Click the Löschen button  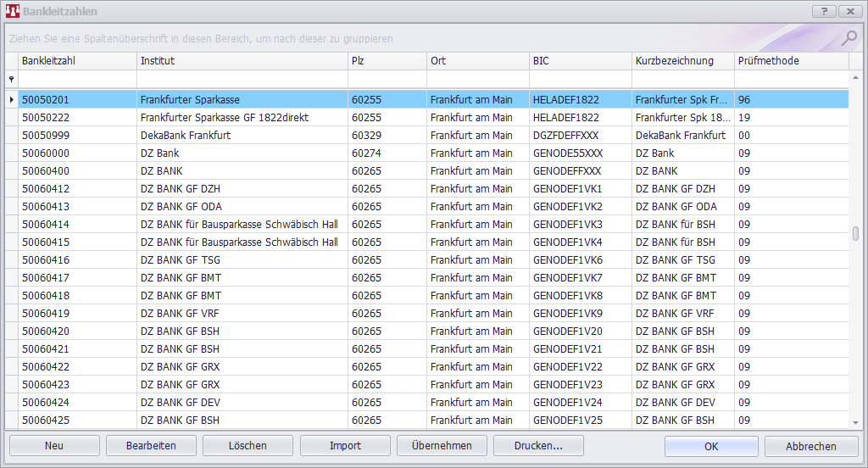click(x=248, y=446)
